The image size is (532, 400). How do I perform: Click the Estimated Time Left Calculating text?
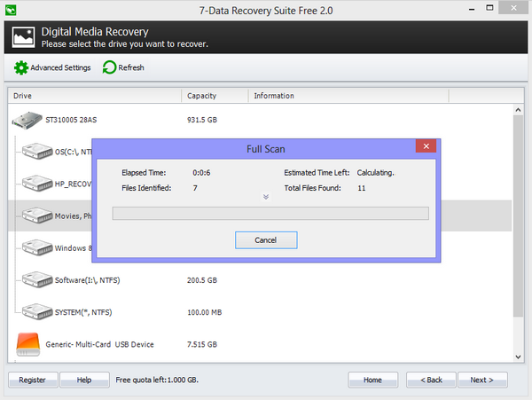point(376,173)
